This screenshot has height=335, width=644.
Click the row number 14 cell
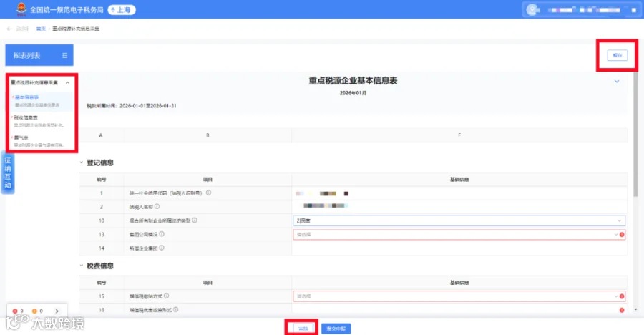click(102, 248)
